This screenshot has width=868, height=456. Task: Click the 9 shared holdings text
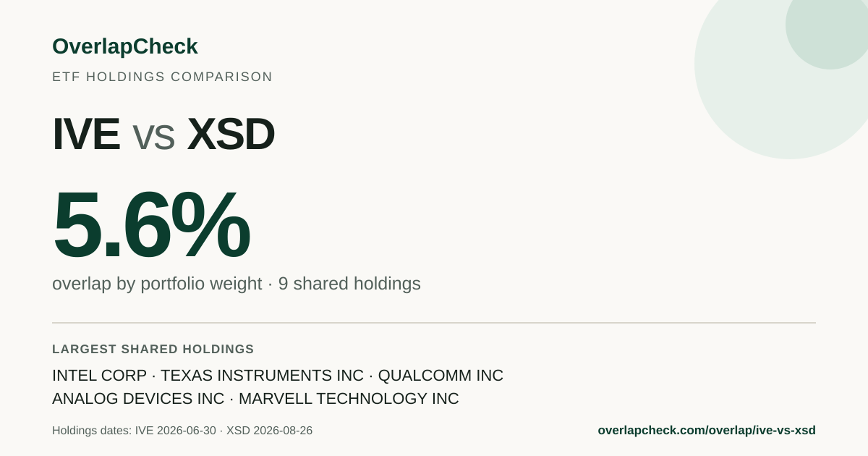(349, 284)
